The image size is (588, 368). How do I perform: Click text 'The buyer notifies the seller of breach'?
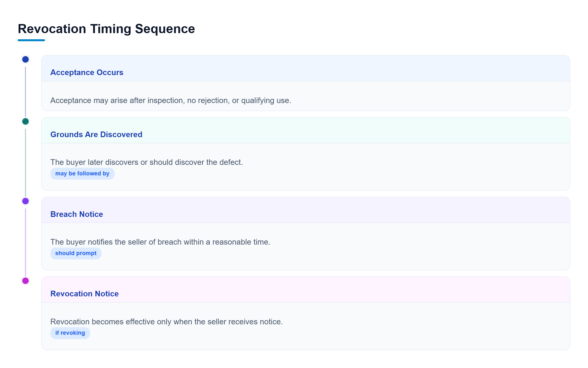(116, 242)
